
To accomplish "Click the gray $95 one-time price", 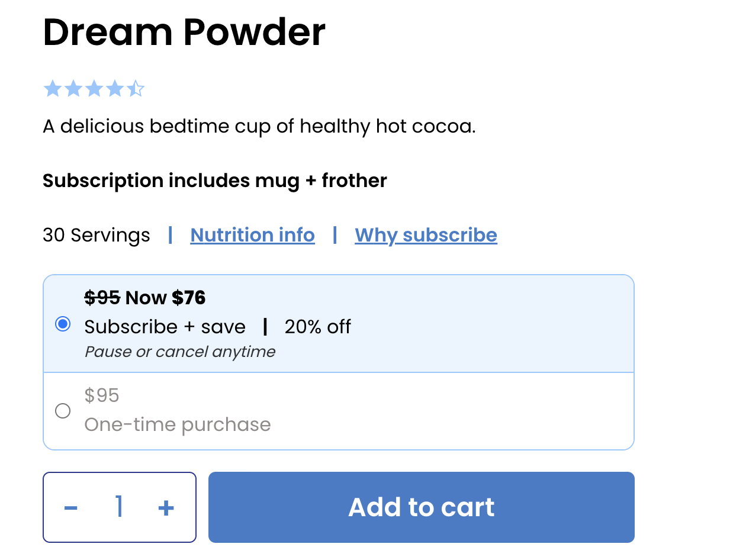I will pos(102,395).
